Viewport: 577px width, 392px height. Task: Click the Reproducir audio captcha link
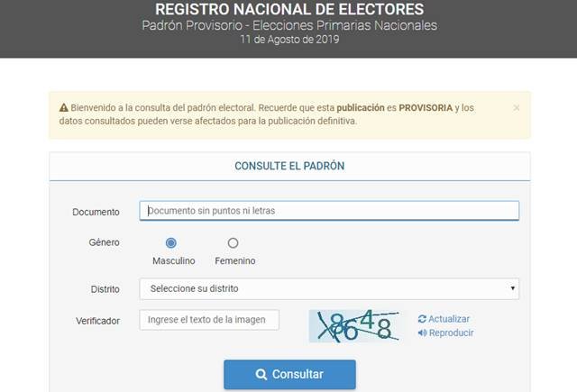tap(451, 333)
